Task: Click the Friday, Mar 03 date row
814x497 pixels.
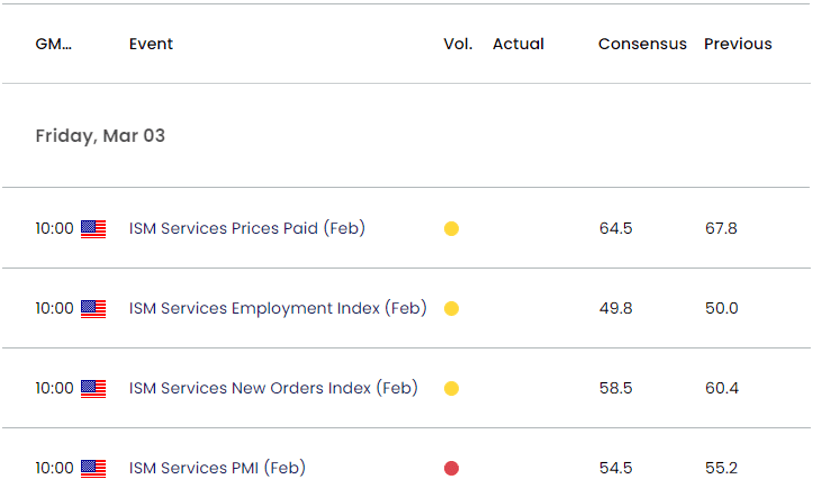Action: tap(100, 136)
